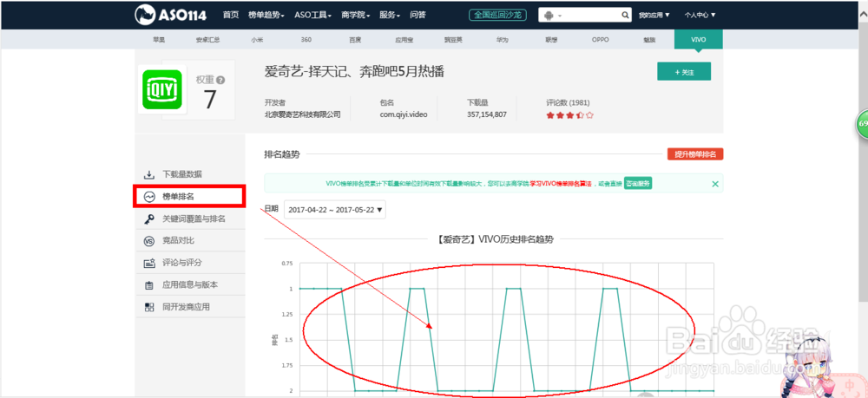Switch to the 360 store tab

(x=306, y=40)
